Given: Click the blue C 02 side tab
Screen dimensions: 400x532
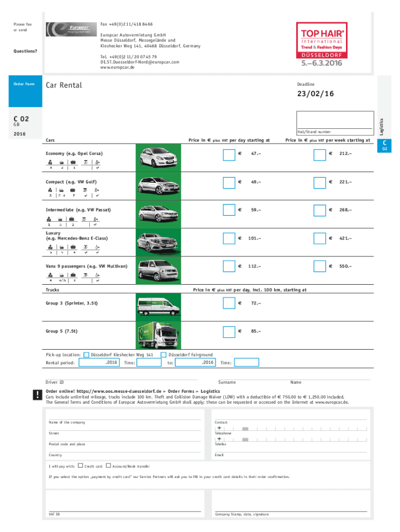Looking at the screenshot, I should click(385, 145).
